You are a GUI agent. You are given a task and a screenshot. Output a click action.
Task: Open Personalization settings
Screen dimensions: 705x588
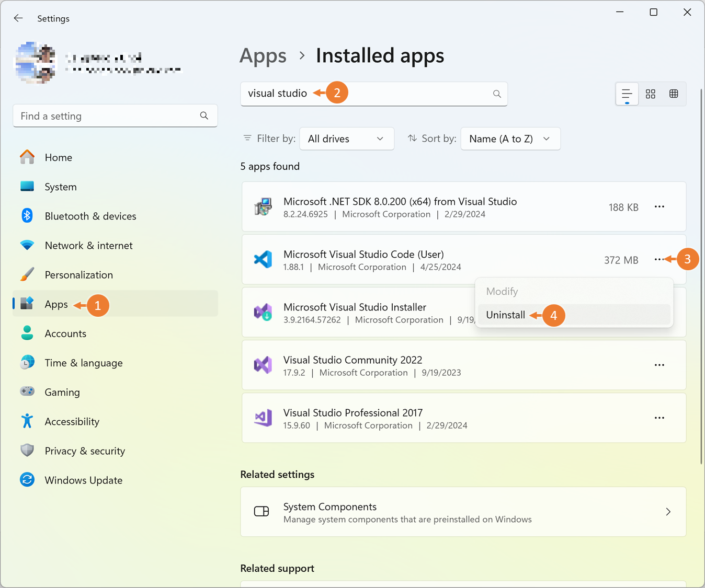pos(115,274)
